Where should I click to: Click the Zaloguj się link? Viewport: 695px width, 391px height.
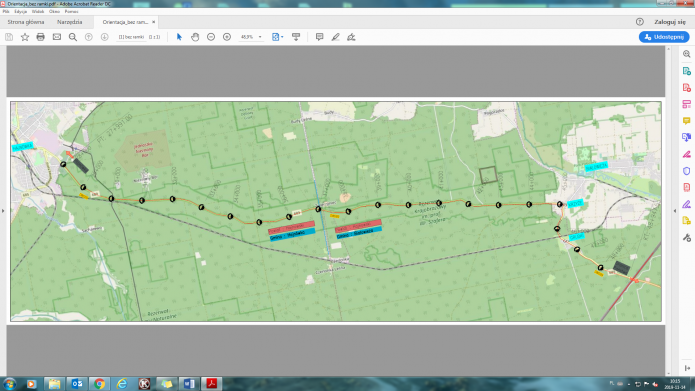[670, 22]
